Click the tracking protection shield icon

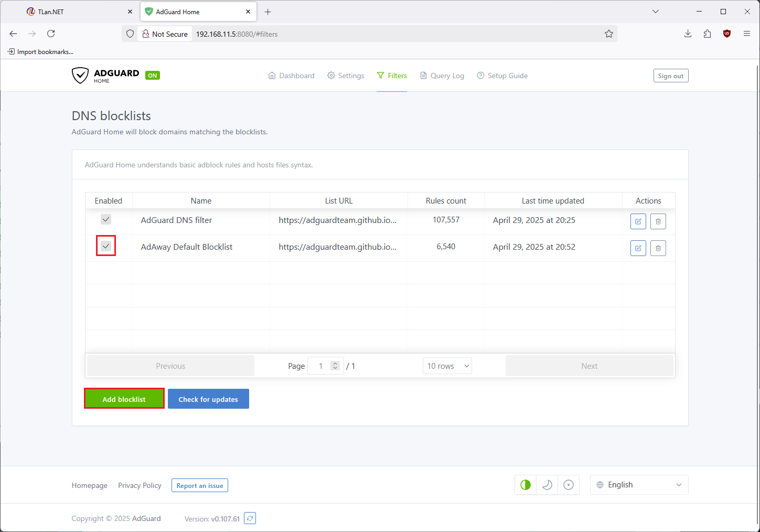(130, 34)
